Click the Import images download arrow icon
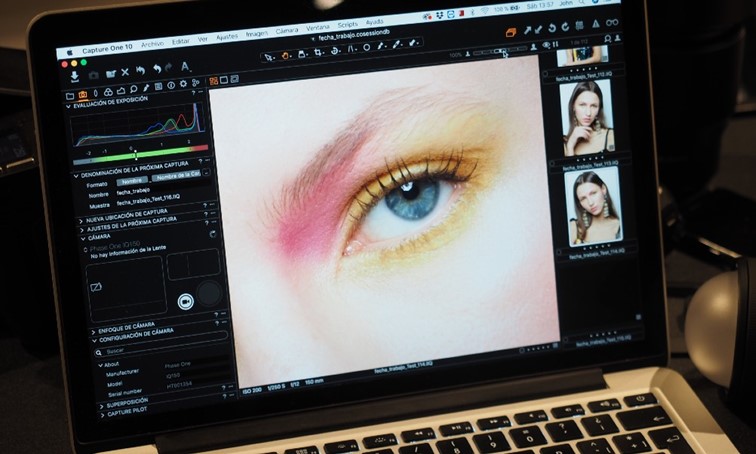756x454 pixels. coord(74,76)
